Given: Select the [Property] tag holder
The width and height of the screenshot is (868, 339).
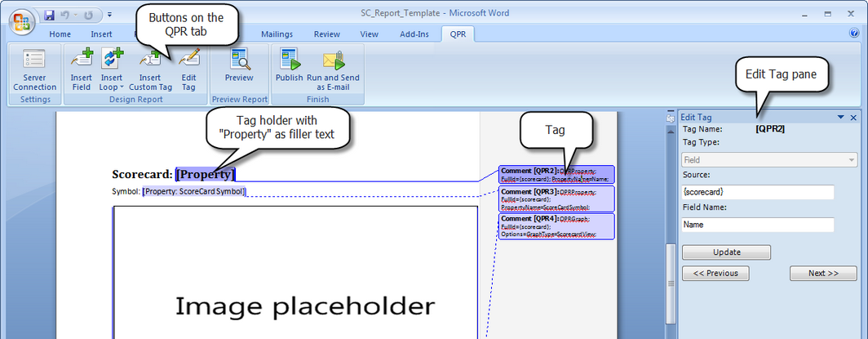Looking at the screenshot, I should [206, 175].
